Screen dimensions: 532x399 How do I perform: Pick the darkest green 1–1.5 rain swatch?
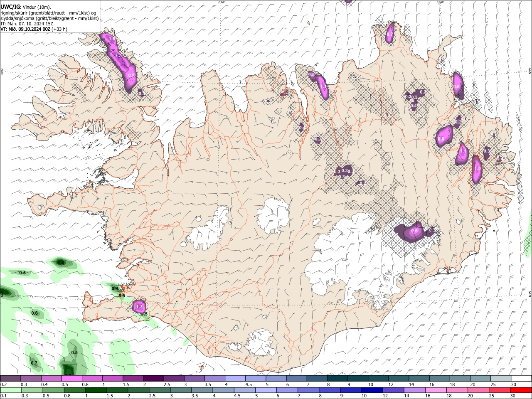click(96, 390)
